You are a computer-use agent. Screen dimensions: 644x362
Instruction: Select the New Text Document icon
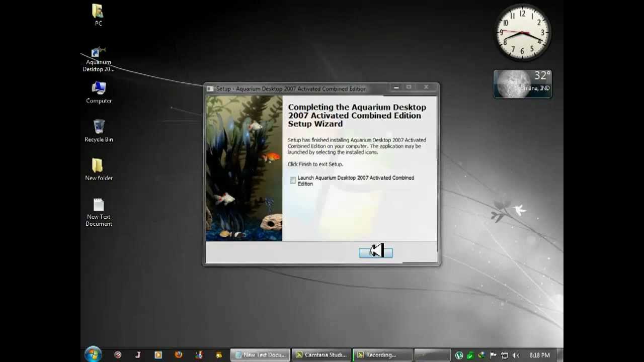[99, 212]
